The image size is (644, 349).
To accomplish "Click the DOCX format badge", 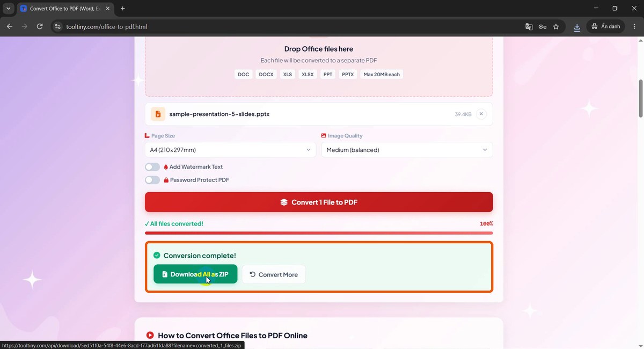I will (266, 74).
